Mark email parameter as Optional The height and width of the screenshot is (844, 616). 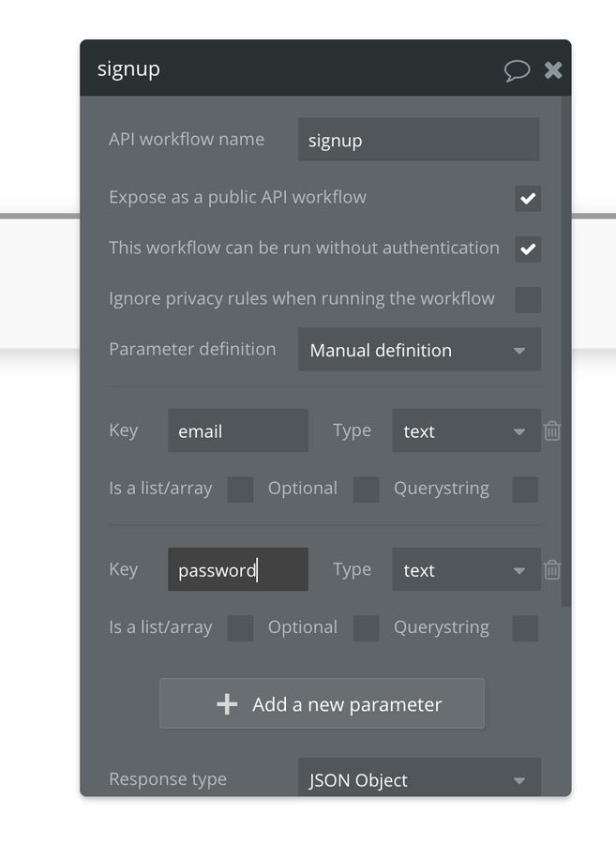tap(366, 490)
